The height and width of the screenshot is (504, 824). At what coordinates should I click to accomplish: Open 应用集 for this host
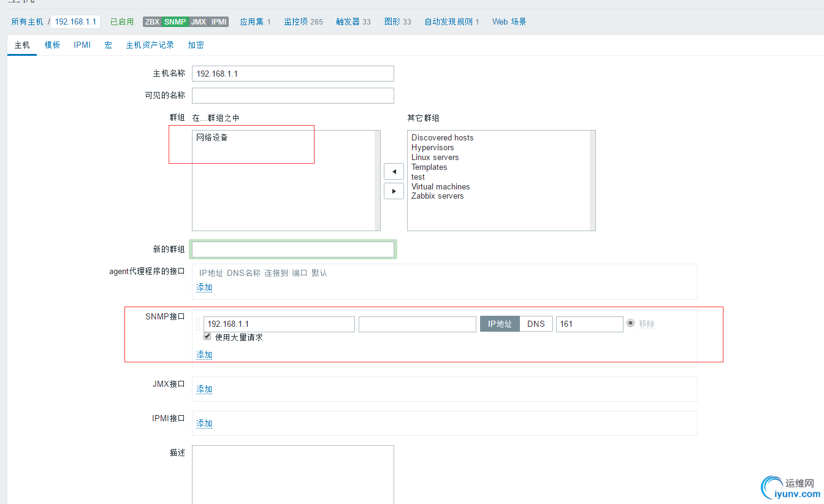click(x=252, y=21)
